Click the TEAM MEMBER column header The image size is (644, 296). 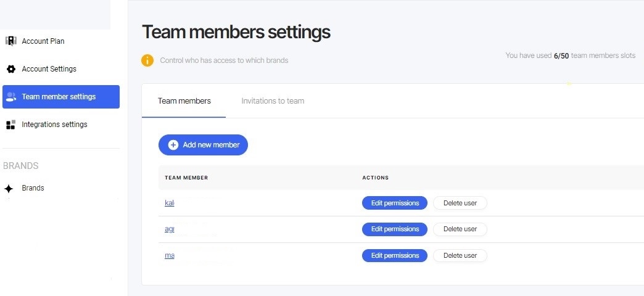click(x=186, y=178)
